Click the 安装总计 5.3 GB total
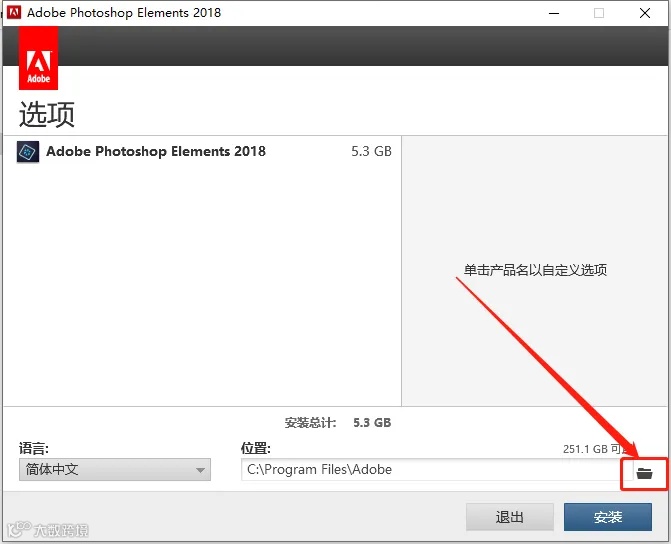The width and height of the screenshot is (671, 544). coord(338,422)
